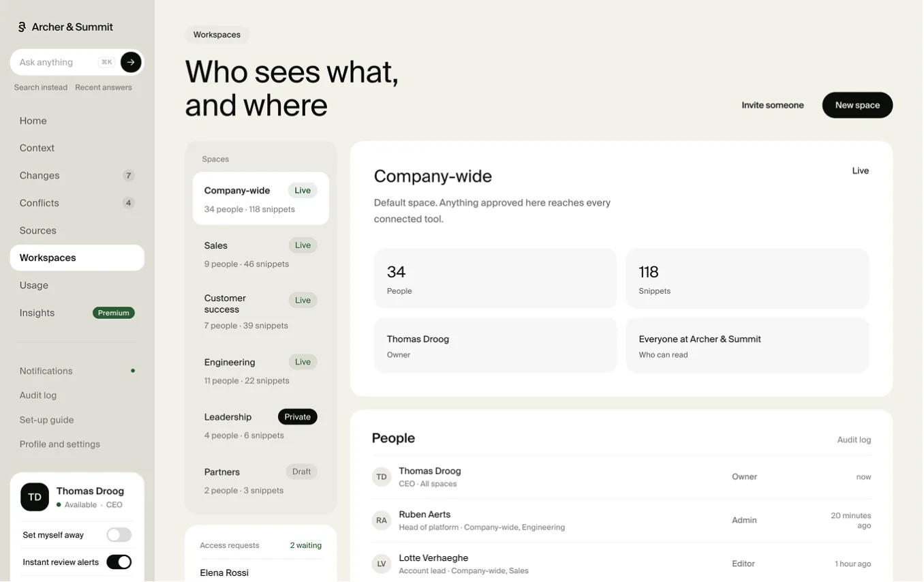Click the 34 People stat card
The width and height of the screenshot is (924, 582).
pos(495,279)
